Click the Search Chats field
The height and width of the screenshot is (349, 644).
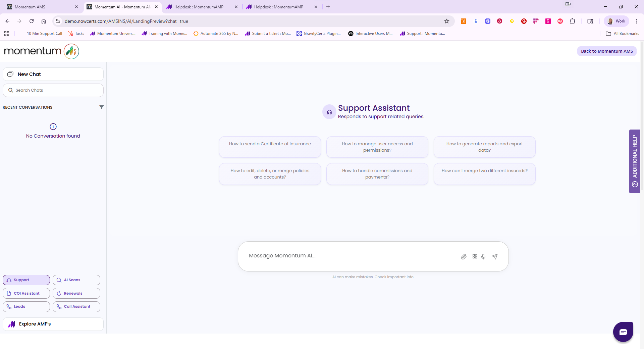pyautogui.click(x=53, y=90)
